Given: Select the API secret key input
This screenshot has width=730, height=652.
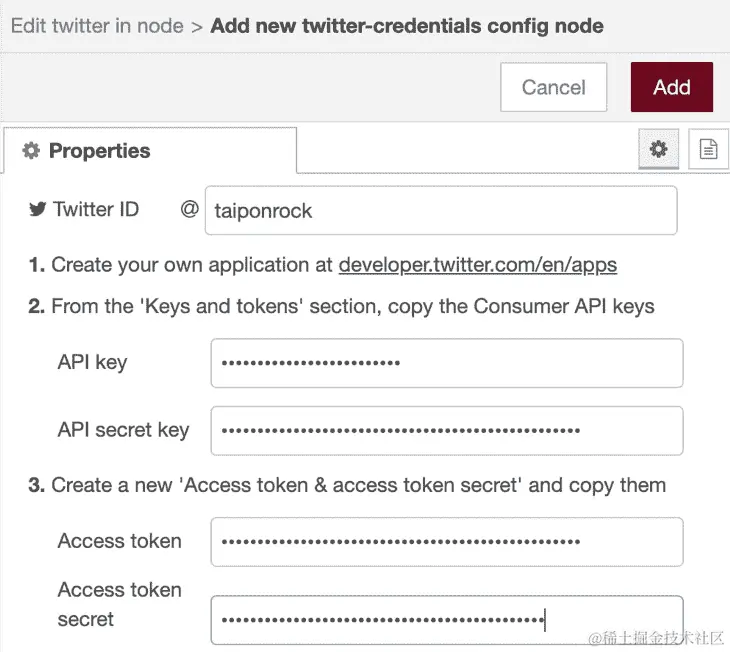Looking at the screenshot, I should point(446,431).
